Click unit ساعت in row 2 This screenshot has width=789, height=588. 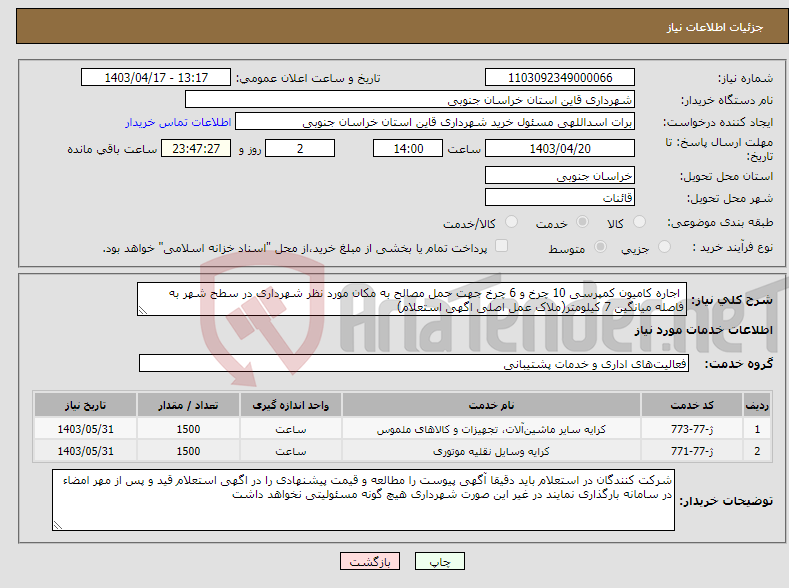pos(290,451)
